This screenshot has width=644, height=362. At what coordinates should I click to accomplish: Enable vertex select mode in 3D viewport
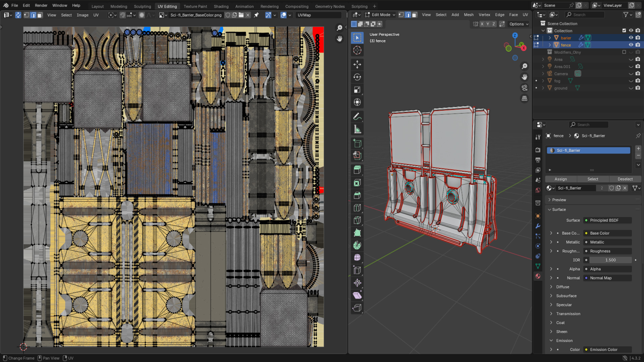[x=401, y=15]
